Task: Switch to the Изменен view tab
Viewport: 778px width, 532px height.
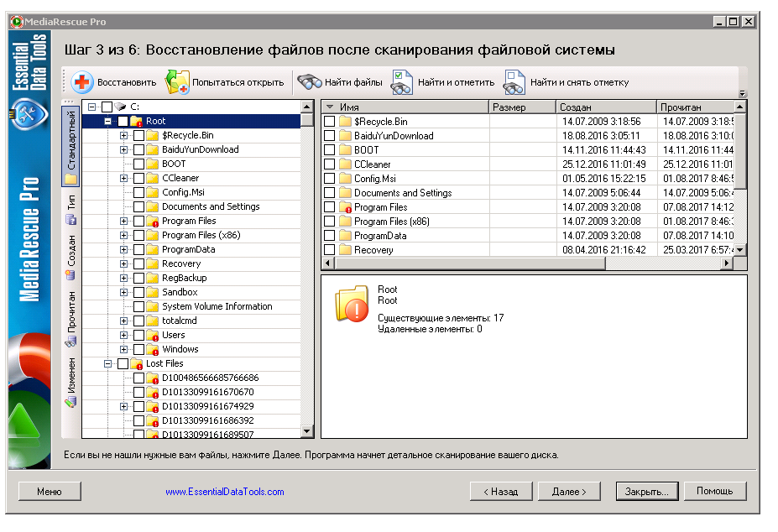Action: click(71, 382)
